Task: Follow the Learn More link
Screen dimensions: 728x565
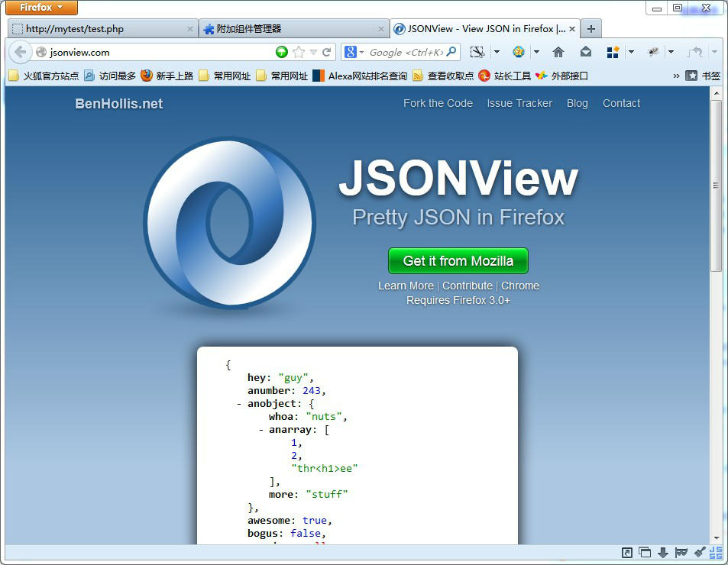Action: tap(406, 286)
